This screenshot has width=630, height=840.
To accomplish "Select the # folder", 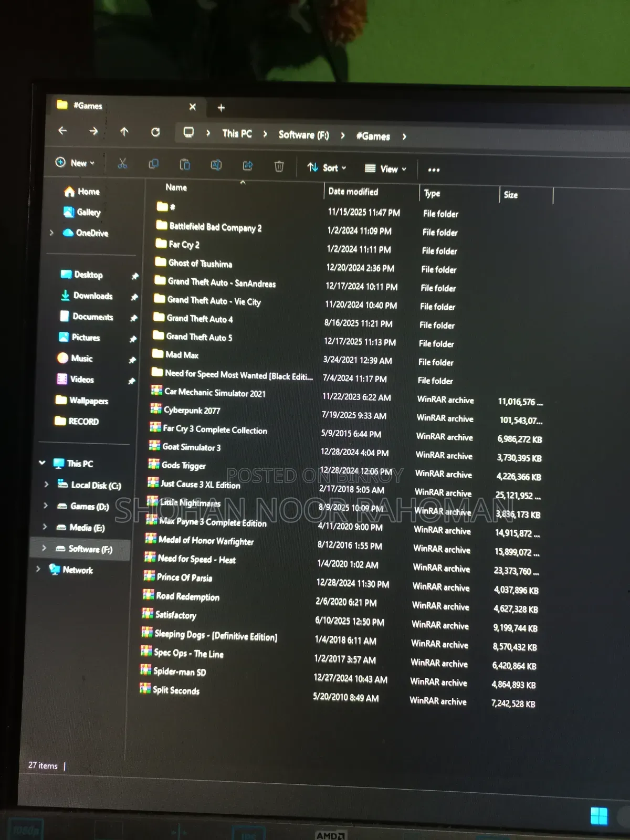I will (x=166, y=206).
